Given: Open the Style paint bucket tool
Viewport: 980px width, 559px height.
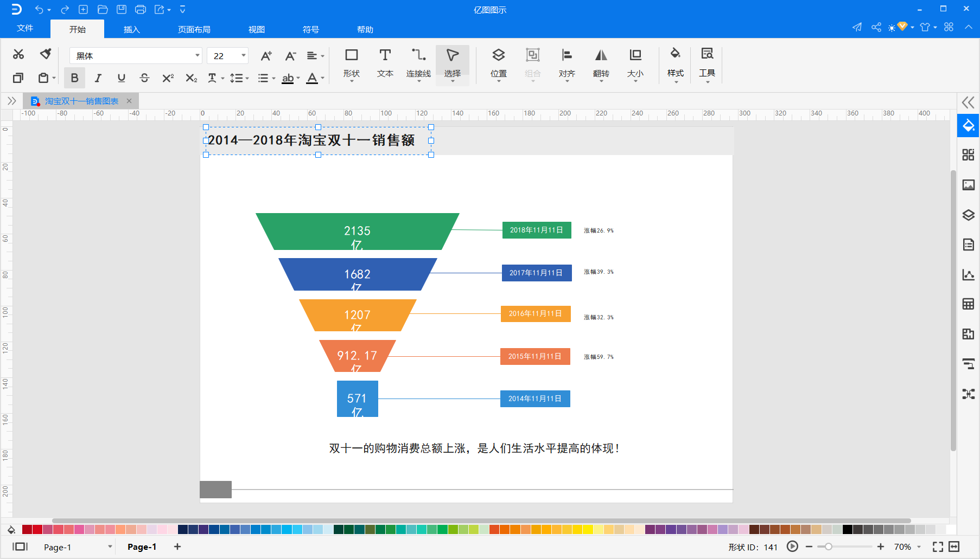Looking at the screenshot, I should click(676, 64).
